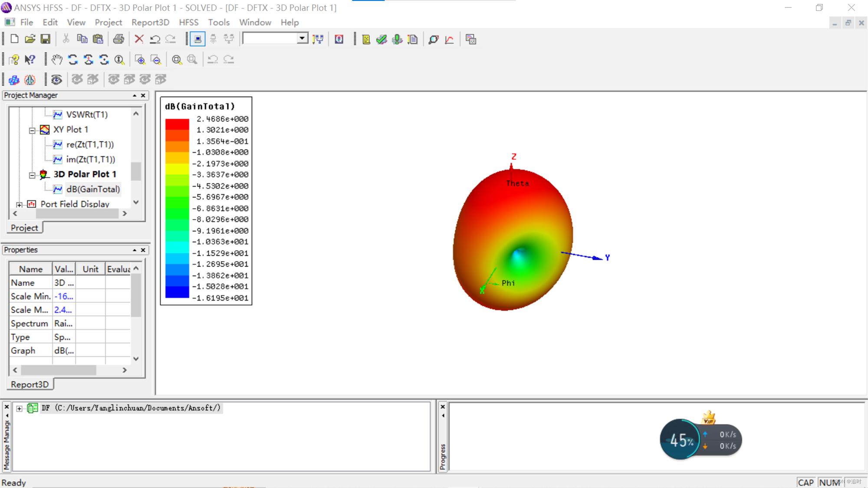
Task: Select dB(GainTotal) trace in tree
Action: pos(93,189)
